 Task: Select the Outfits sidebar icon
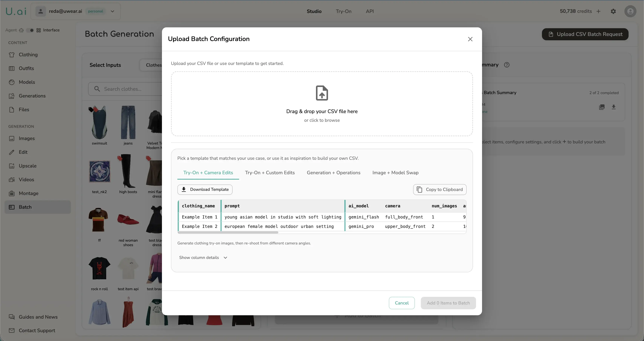click(x=26, y=68)
